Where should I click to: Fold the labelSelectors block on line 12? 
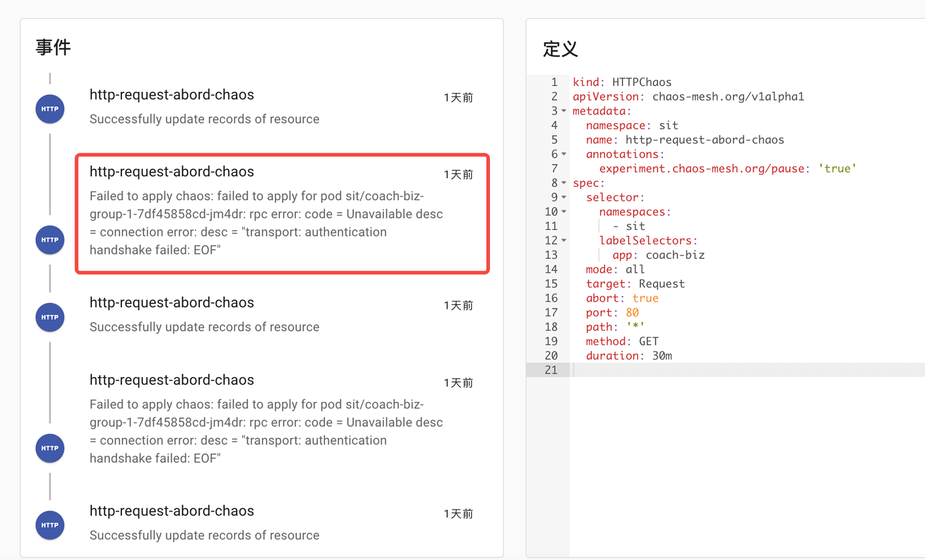(x=564, y=240)
